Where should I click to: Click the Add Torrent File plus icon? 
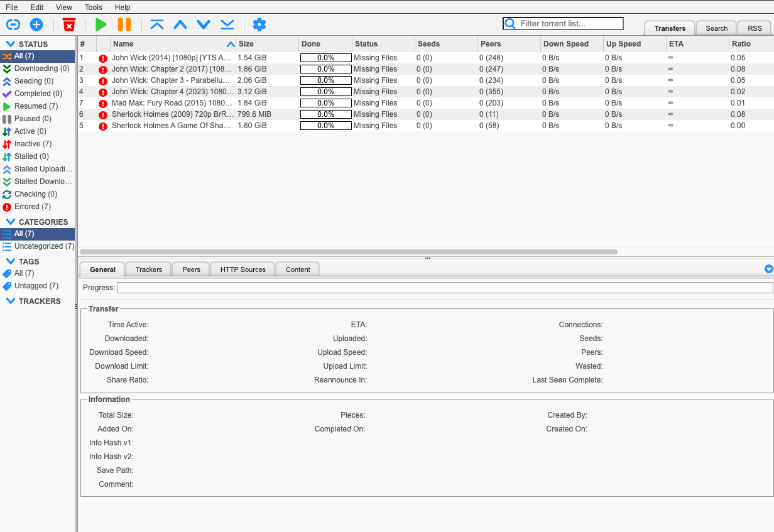click(x=36, y=24)
